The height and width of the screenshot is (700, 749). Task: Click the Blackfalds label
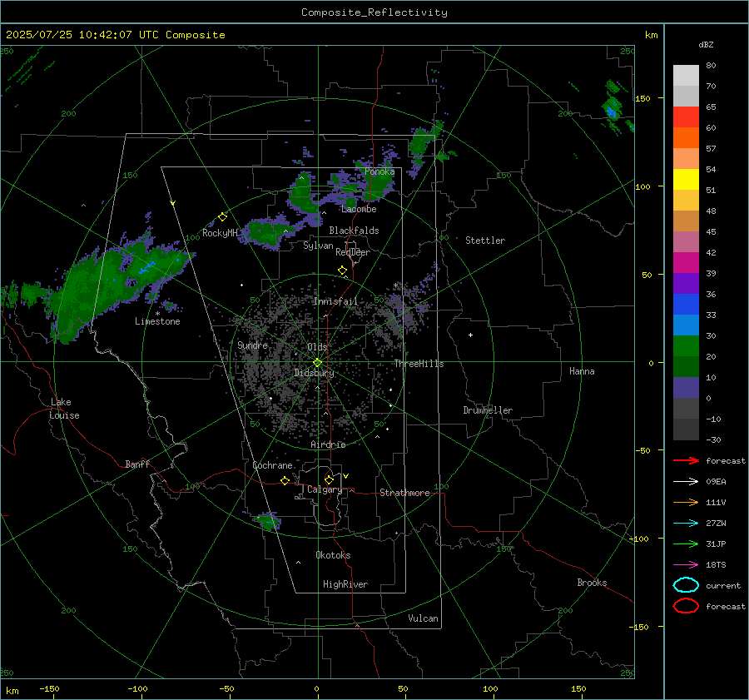pyautogui.click(x=354, y=231)
